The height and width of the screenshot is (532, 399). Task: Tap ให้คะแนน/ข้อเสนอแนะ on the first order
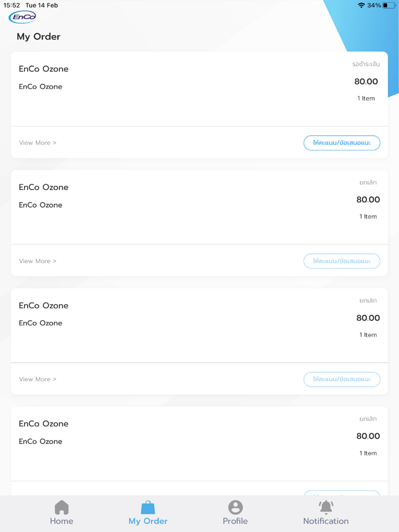tap(341, 142)
